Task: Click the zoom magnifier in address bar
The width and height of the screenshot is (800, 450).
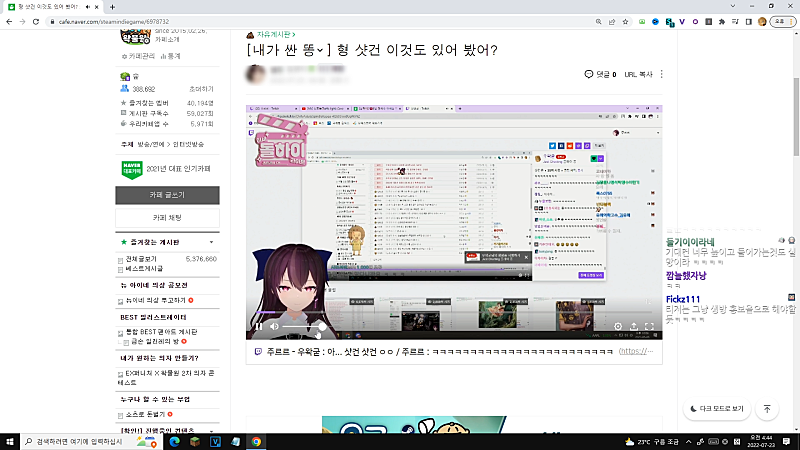Action: 598,22
